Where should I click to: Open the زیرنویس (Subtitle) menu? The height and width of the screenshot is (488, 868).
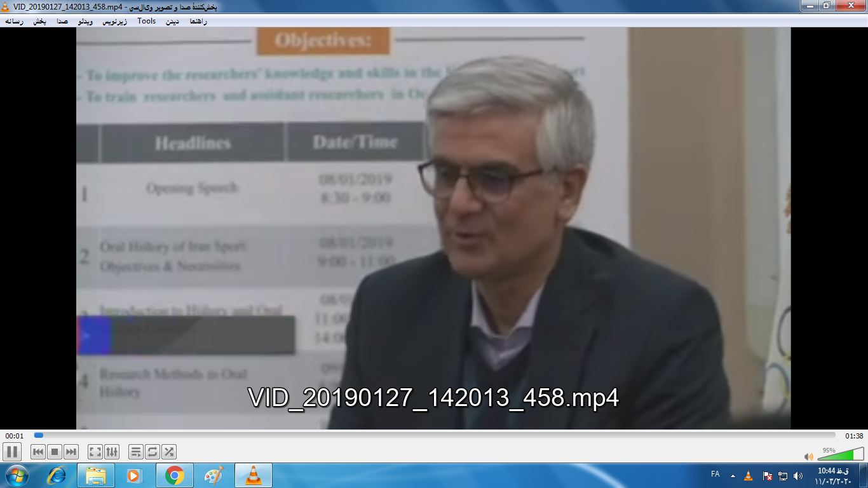tap(115, 21)
